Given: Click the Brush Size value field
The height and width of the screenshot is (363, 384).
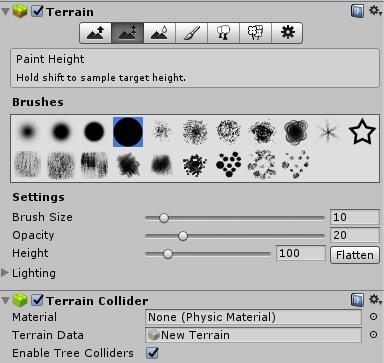Looking at the screenshot, I should click(355, 217).
